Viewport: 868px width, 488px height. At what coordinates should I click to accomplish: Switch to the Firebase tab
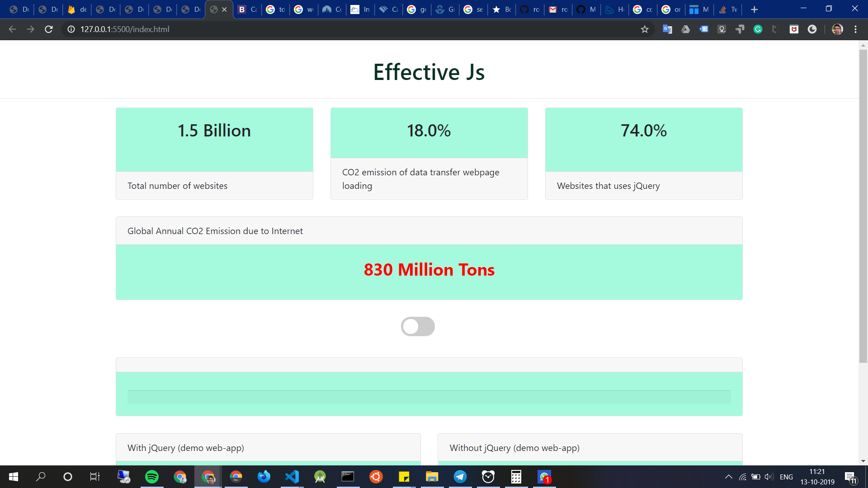pyautogui.click(x=77, y=9)
